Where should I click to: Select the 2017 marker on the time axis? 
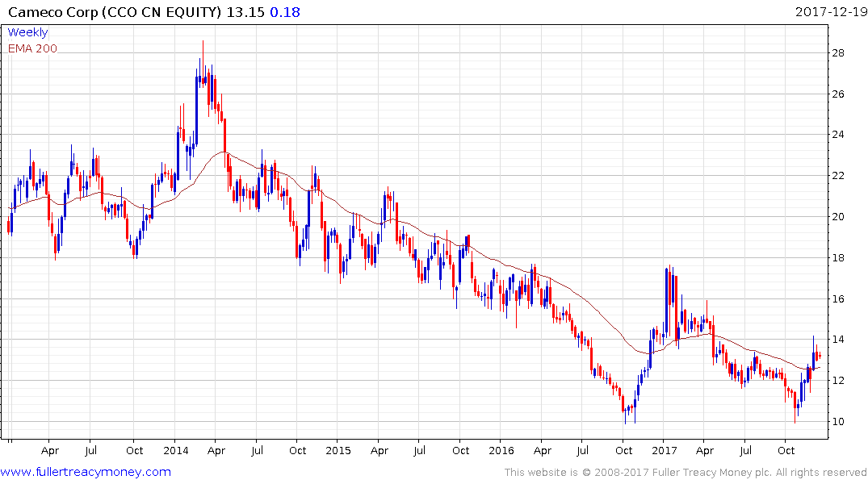point(664,449)
